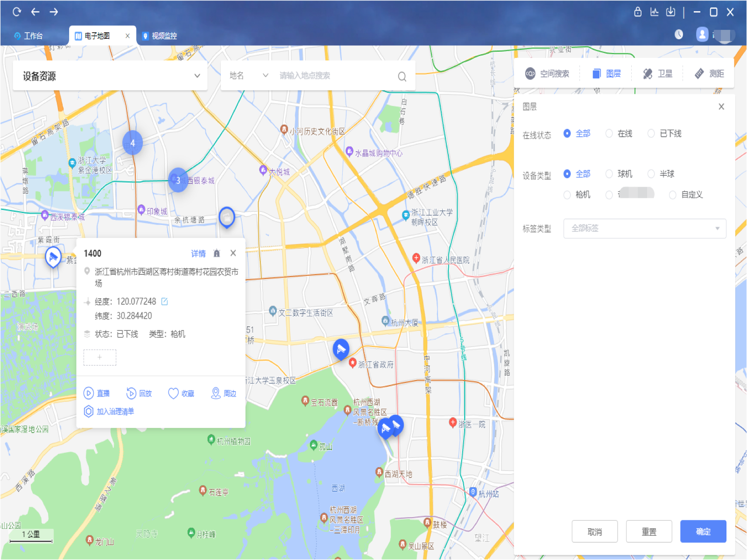Click 确定 button
Viewport: 747px width, 560px height.
(703, 532)
